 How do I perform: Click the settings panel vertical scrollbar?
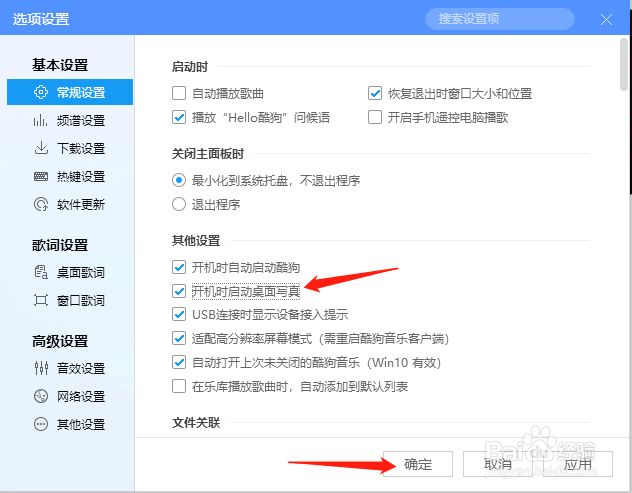[624, 64]
